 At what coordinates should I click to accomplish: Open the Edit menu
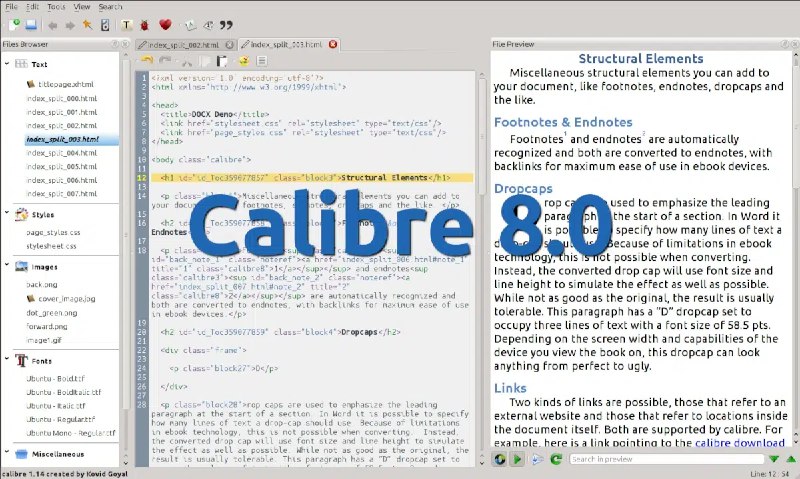click(32, 7)
